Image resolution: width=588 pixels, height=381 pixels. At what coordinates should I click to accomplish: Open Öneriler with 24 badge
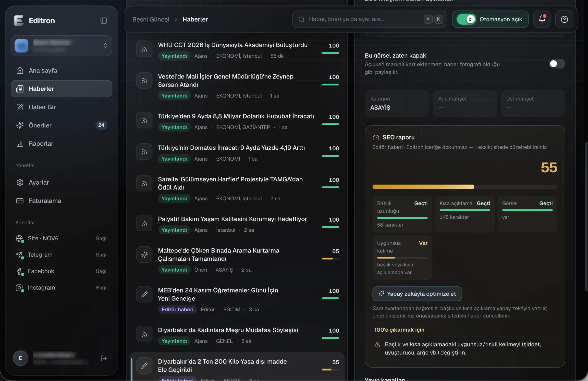61,125
